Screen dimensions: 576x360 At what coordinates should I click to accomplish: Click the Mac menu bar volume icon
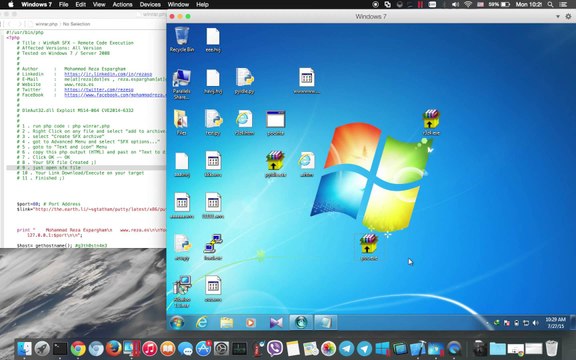click(x=456, y=4)
